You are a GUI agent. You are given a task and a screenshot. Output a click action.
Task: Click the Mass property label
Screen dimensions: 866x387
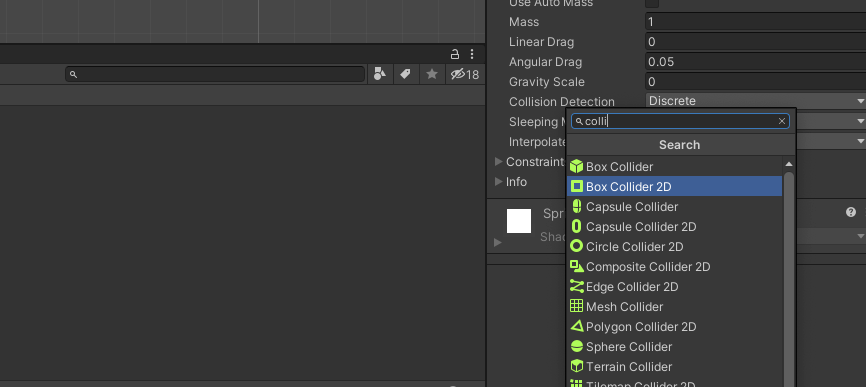(x=524, y=22)
